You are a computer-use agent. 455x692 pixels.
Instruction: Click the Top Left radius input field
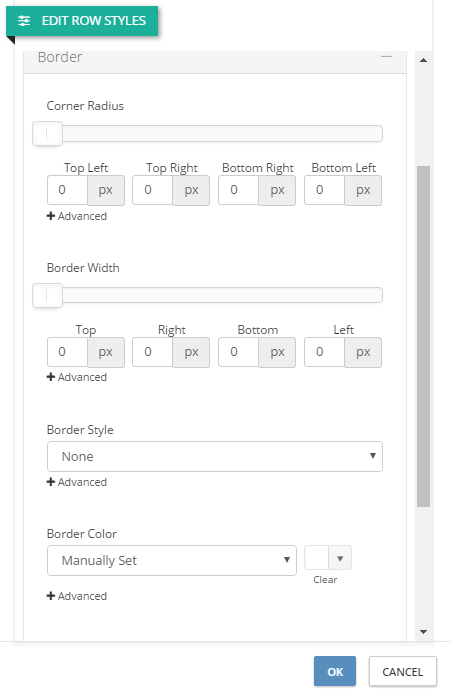[x=68, y=192]
